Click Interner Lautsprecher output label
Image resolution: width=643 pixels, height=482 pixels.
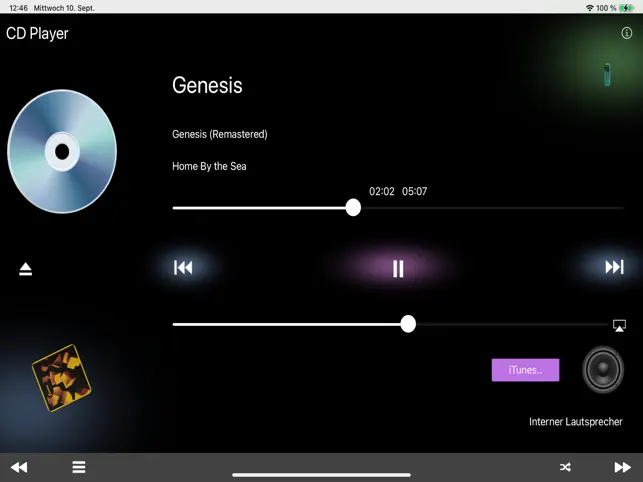[576, 422]
